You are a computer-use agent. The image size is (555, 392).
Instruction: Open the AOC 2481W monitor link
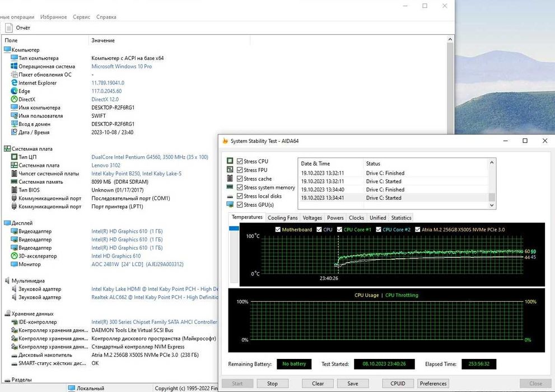point(137,264)
